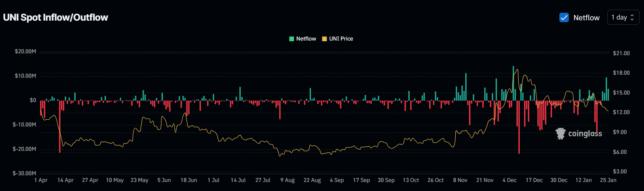Click the 17 Dec date label

coord(534,180)
